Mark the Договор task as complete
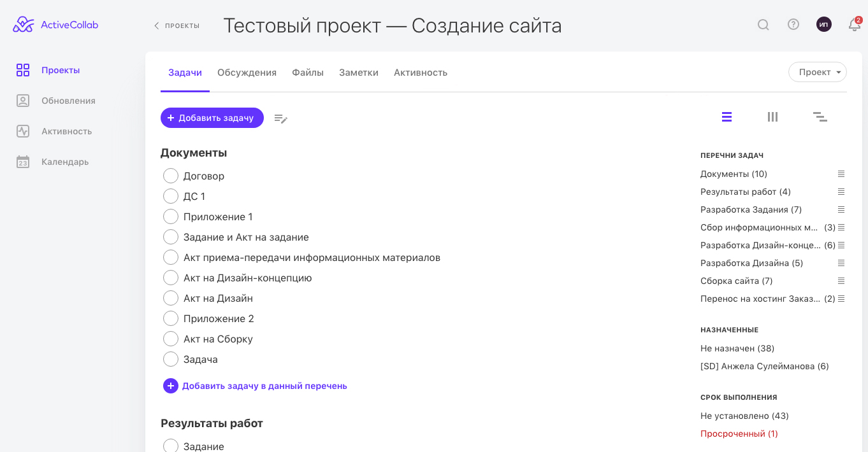Screen dimensions: 868x452 click(171, 176)
